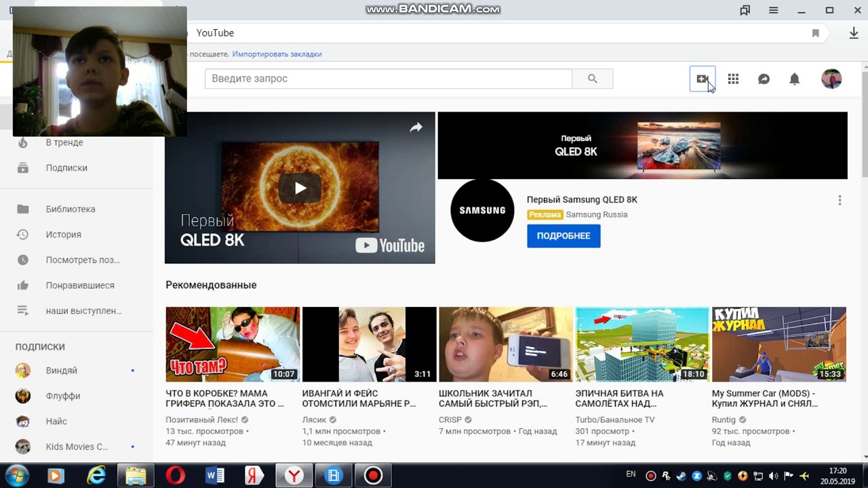Open the 'Runtig' channel link

(x=724, y=420)
